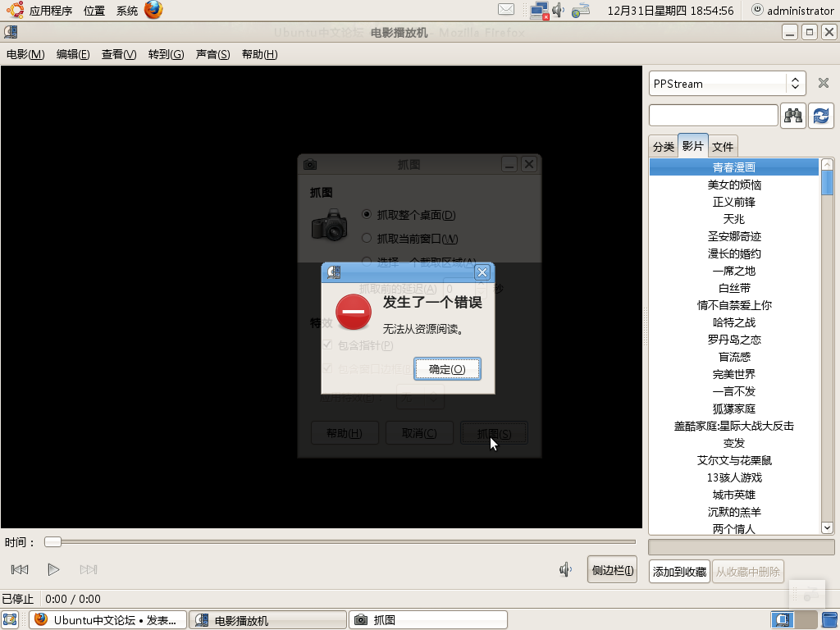The width and height of the screenshot is (840, 630).
Task: Click the workspace switcher in bottom panel
Action: pos(793,620)
